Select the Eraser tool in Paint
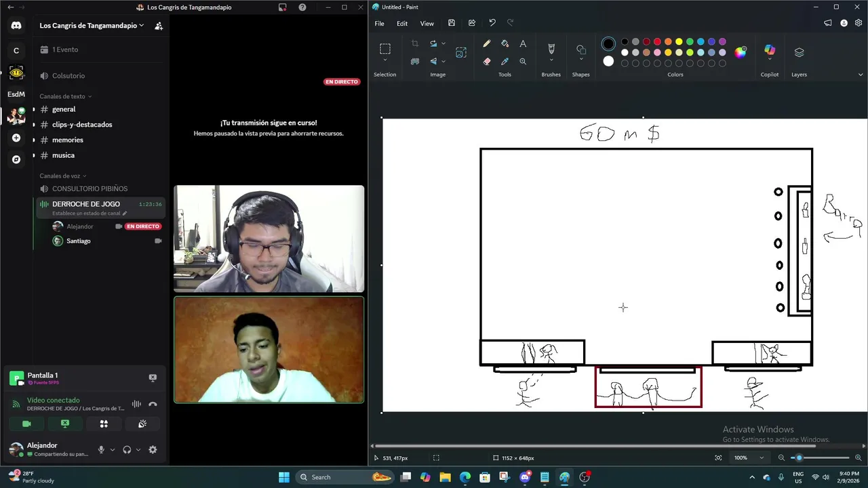 coord(486,61)
